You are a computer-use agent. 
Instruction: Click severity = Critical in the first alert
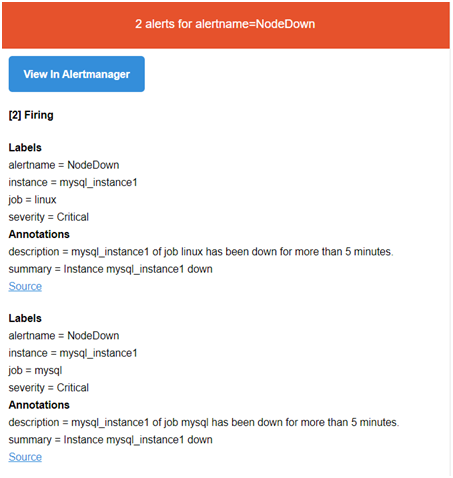pyautogui.click(x=49, y=217)
